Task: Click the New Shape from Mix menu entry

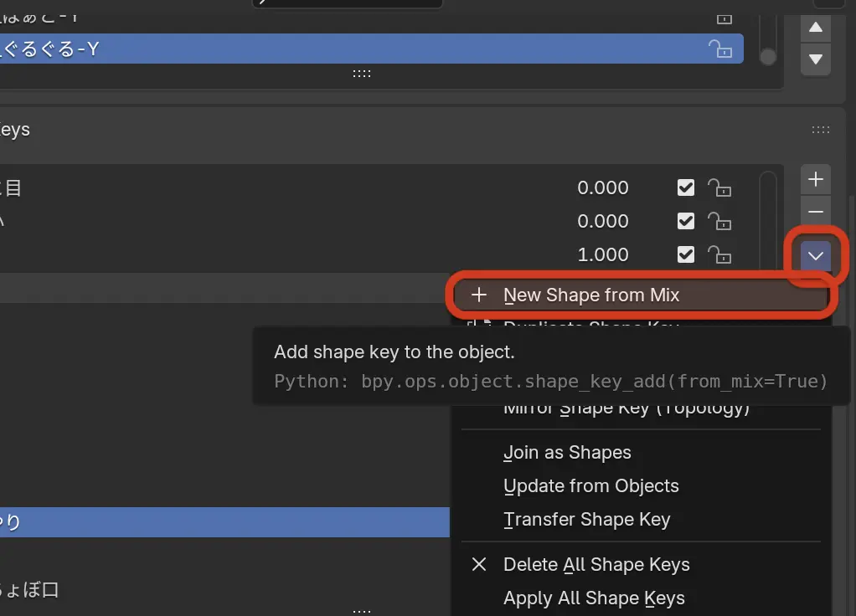Action: pyautogui.click(x=642, y=295)
